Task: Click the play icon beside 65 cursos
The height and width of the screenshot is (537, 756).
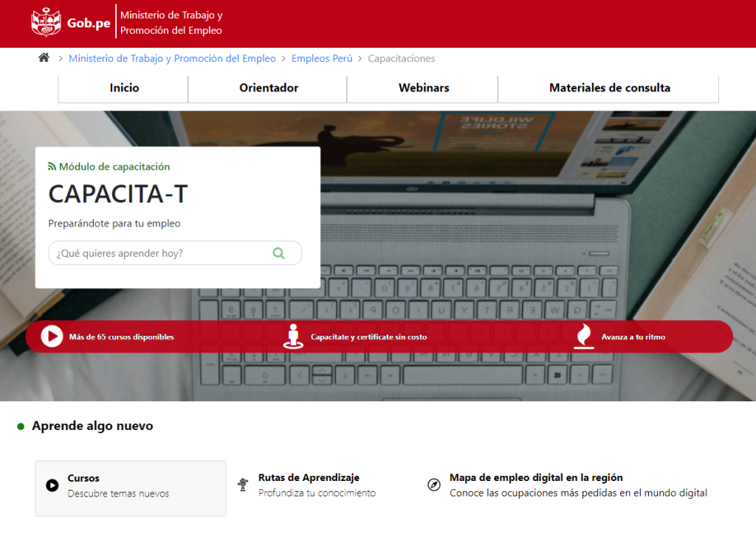Action: pyautogui.click(x=52, y=336)
